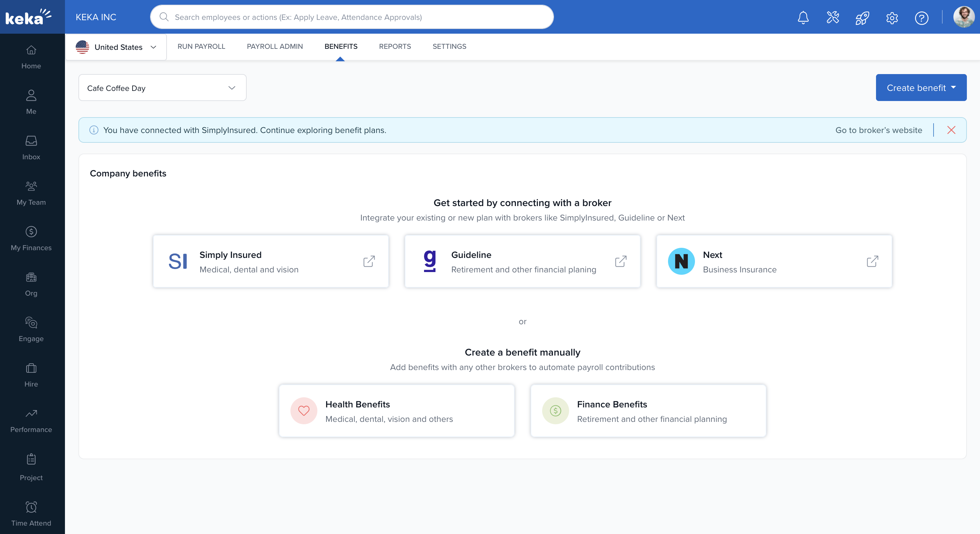Open the Cafe Coffee Day company dropdown
Image resolution: width=980 pixels, height=534 pixels.
[162, 88]
